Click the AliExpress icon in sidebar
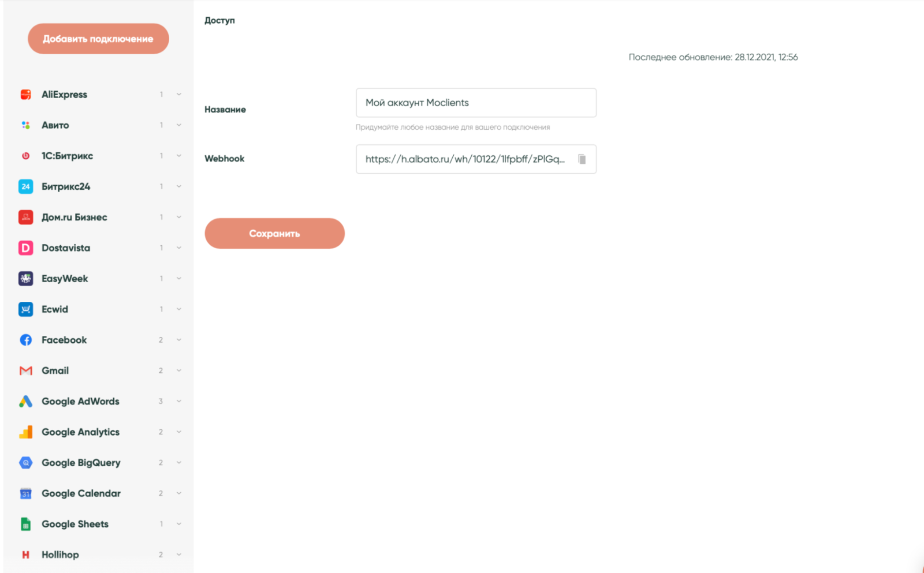This screenshot has height=573, width=924. 25,95
